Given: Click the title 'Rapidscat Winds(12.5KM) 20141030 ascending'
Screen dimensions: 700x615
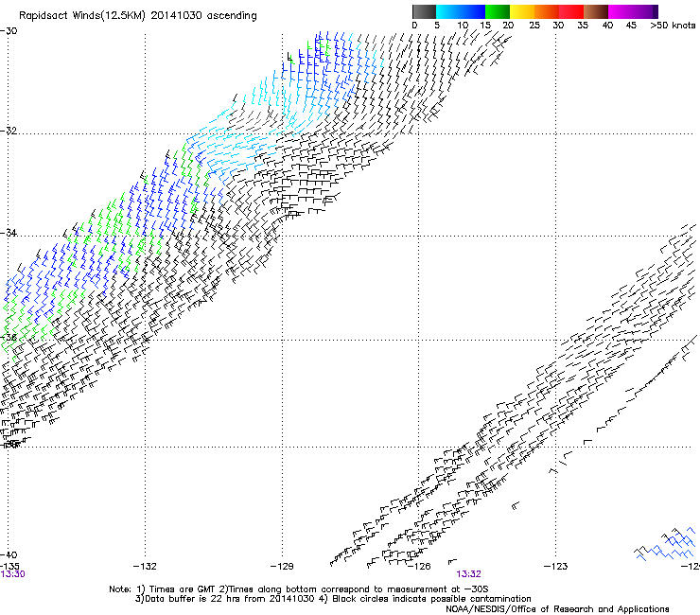Looking at the screenshot, I should (x=138, y=16).
